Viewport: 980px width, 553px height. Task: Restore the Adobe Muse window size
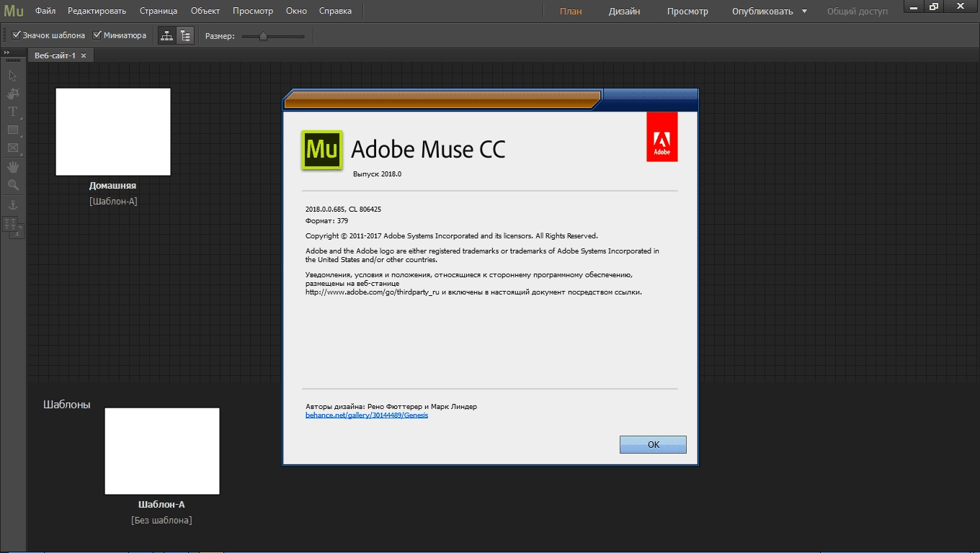934,6
